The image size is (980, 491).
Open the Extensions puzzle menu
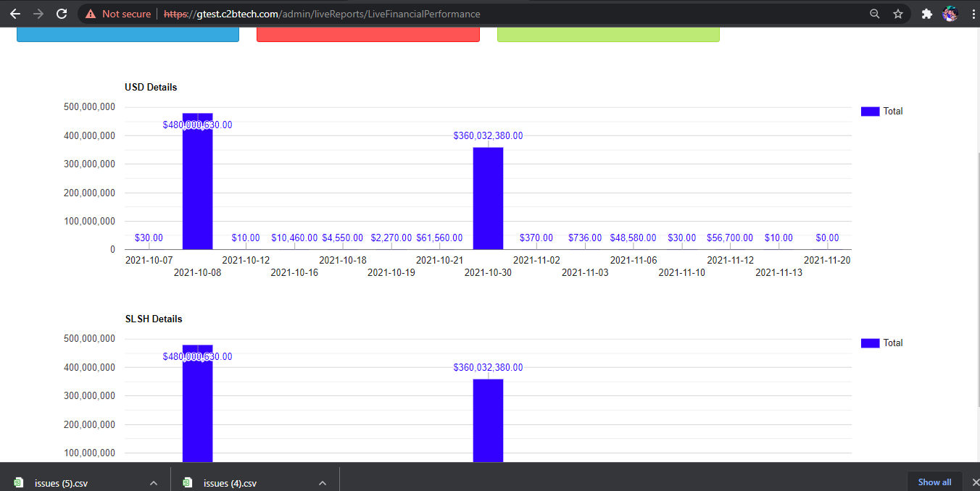[926, 14]
